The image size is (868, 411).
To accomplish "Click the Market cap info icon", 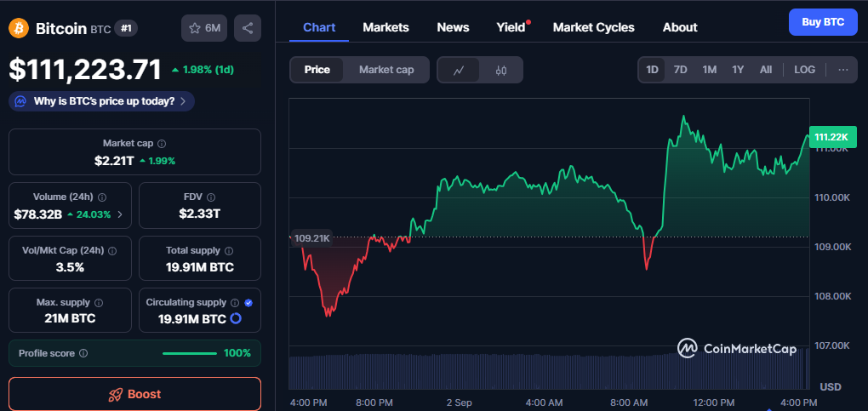I will [x=162, y=144].
